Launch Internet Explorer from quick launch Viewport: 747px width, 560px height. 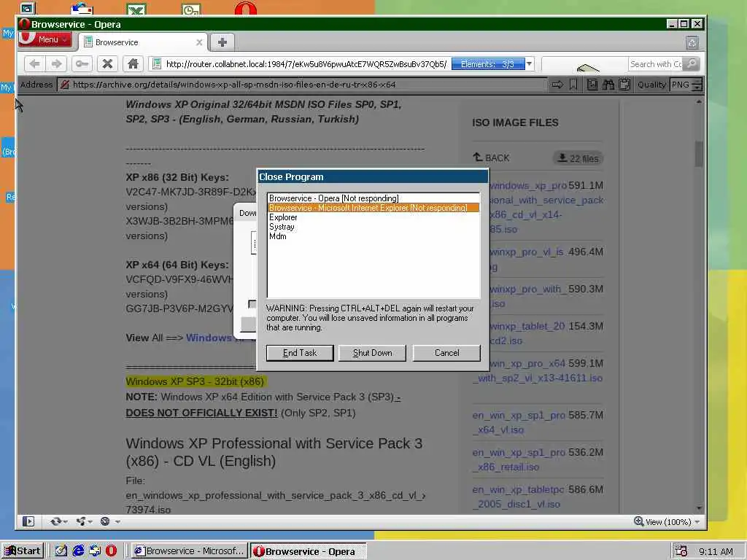coord(78,551)
